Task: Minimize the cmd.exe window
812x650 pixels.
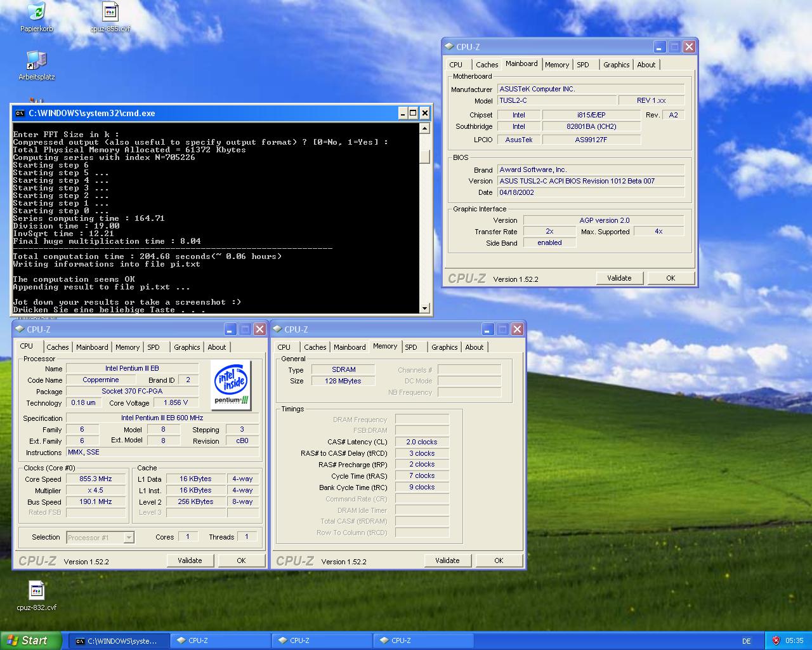Action: pos(402,113)
